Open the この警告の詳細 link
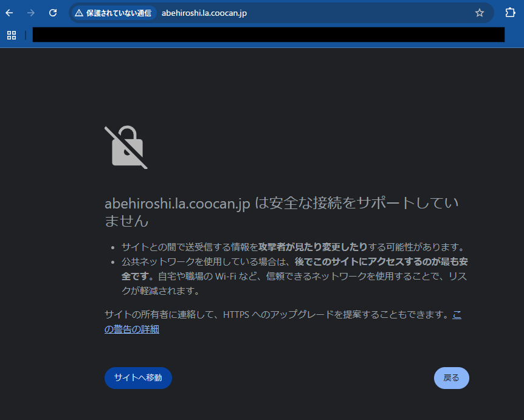Viewport: 524px width, 420px height. (x=132, y=329)
